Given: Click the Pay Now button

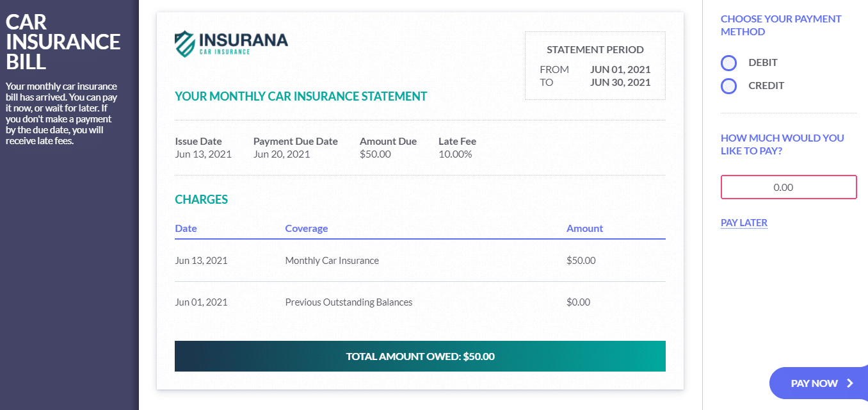Looking at the screenshot, I should tap(819, 383).
